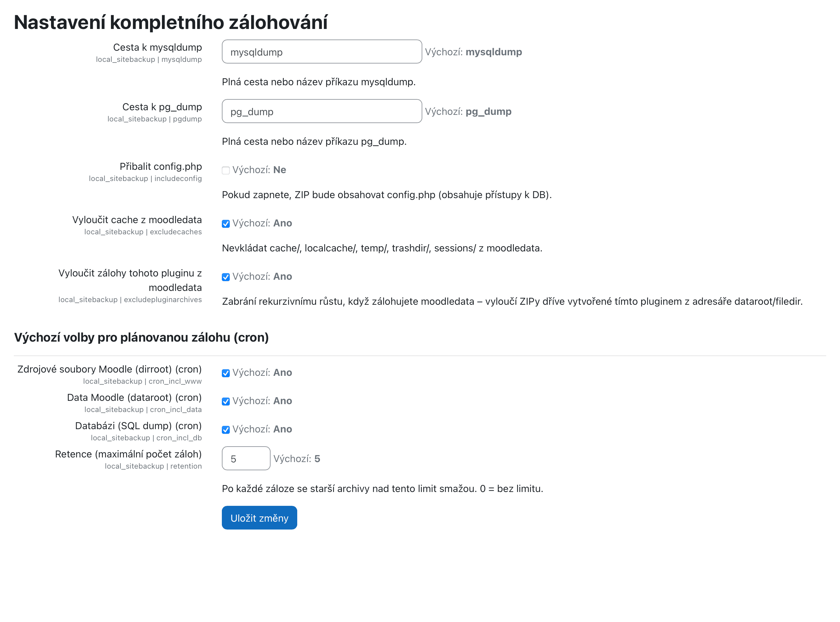
Task: Click the Databázi (SQL dump) (cron) label
Action: tap(138, 426)
